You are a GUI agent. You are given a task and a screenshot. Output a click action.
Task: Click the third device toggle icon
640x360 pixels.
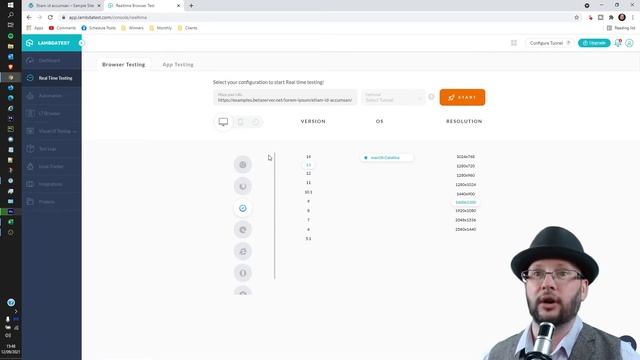255,122
